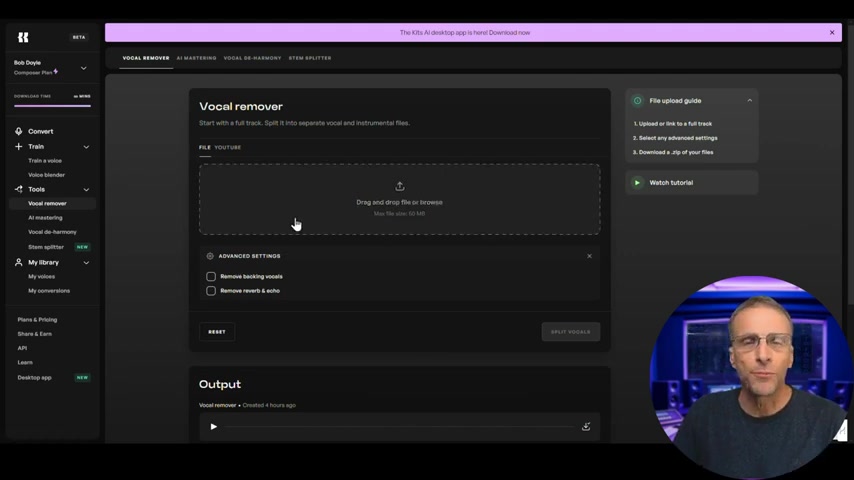Click the 'Created 4 hours ago' text
This screenshot has height=480, width=854.
[x=269, y=405]
